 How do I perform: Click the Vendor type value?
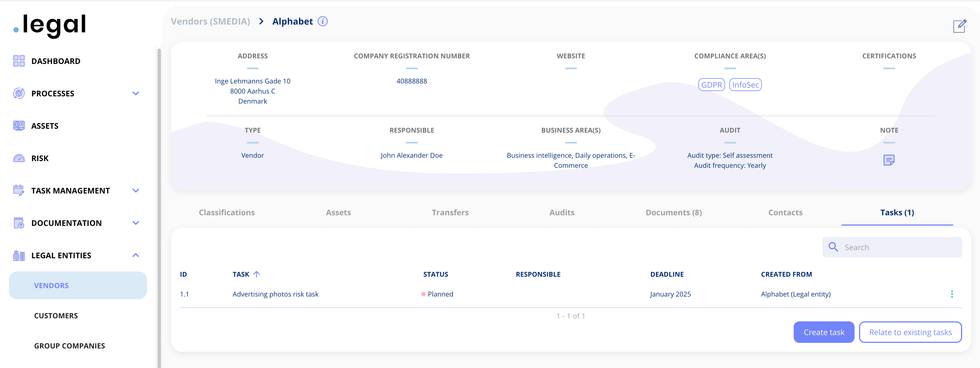(x=253, y=155)
